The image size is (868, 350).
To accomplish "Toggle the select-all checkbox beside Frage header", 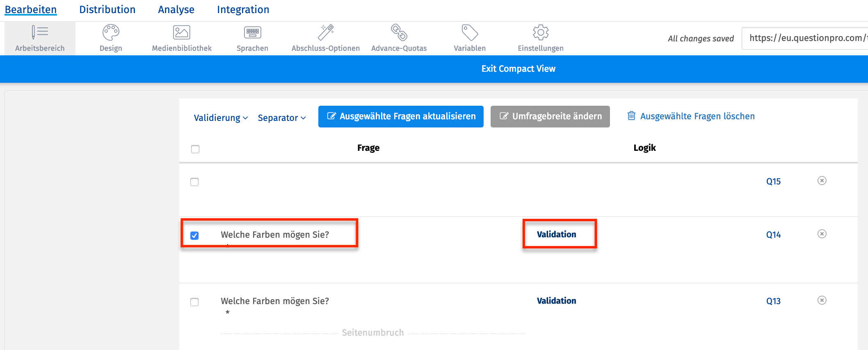I will pyautogui.click(x=195, y=149).
